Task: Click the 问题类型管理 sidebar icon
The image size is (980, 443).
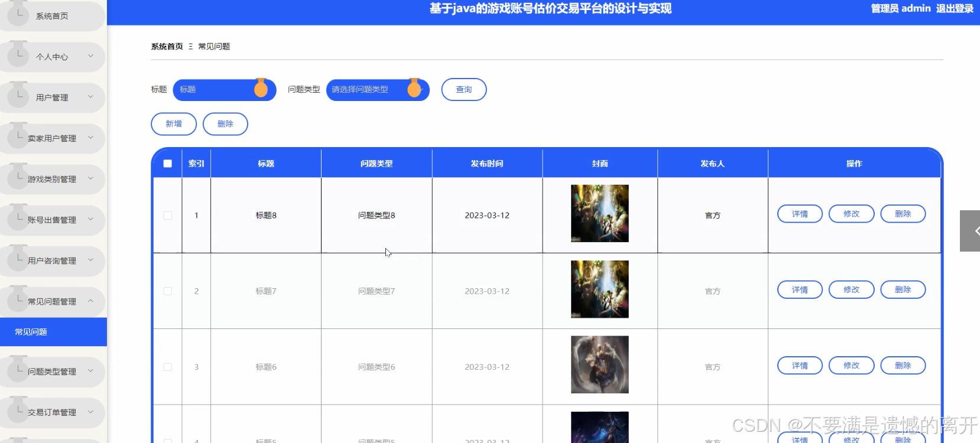Action: [18, 370]
